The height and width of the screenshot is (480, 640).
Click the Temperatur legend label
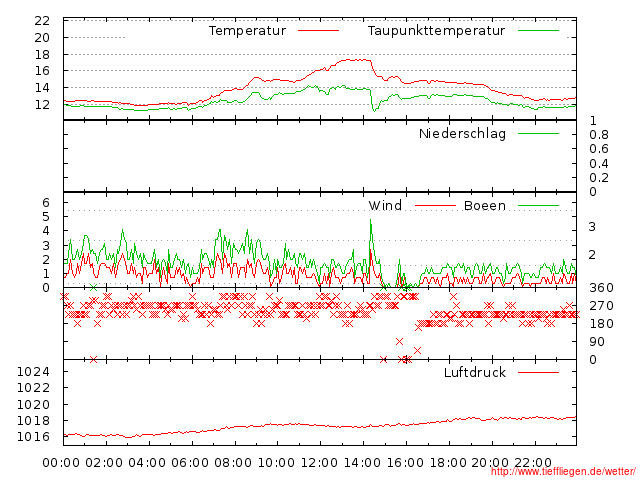click(x=247, y=31)
